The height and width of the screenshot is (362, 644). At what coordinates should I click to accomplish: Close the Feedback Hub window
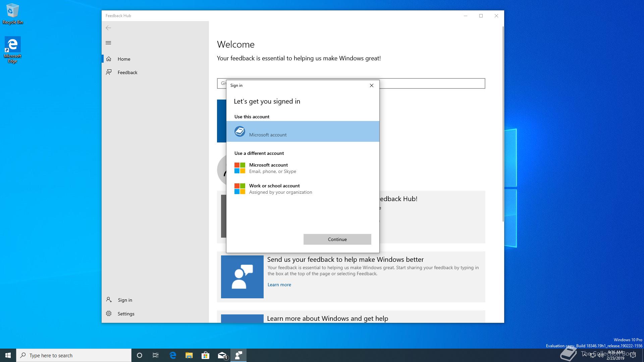point(496,16)
